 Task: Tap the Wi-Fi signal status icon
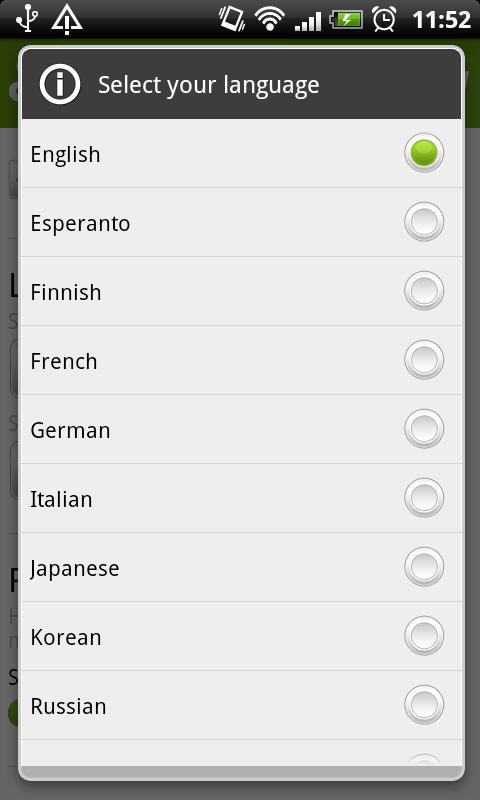click(x=270, y=19)
